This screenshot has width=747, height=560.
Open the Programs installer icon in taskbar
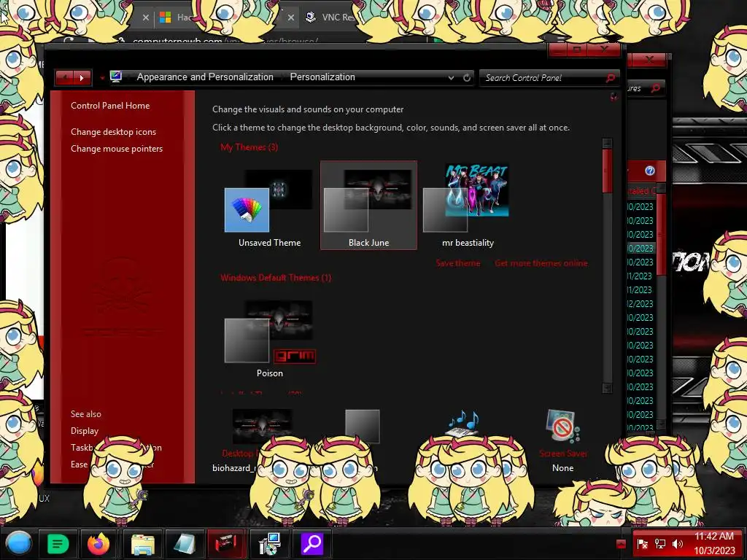268,544
